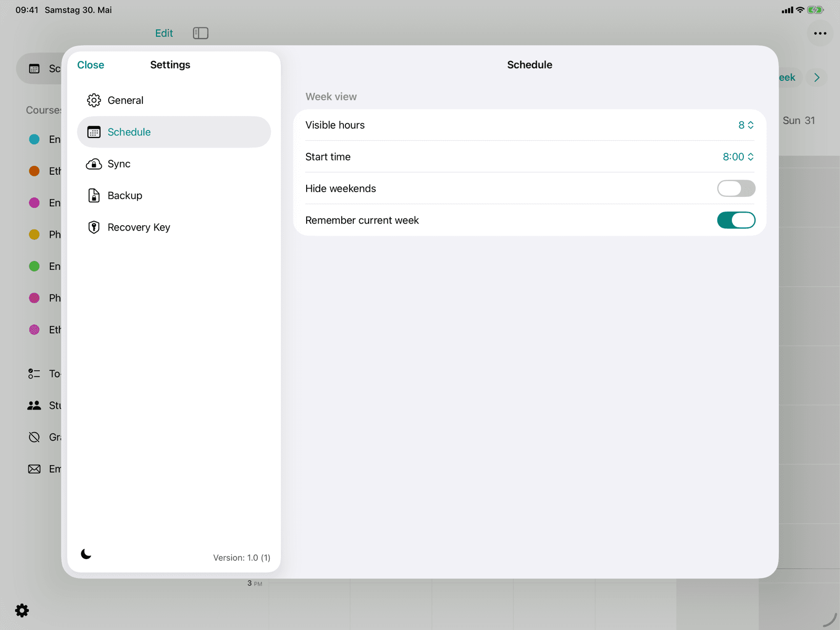Go to next week chevron
840x630 pixels.
click(x=817, y=78)
